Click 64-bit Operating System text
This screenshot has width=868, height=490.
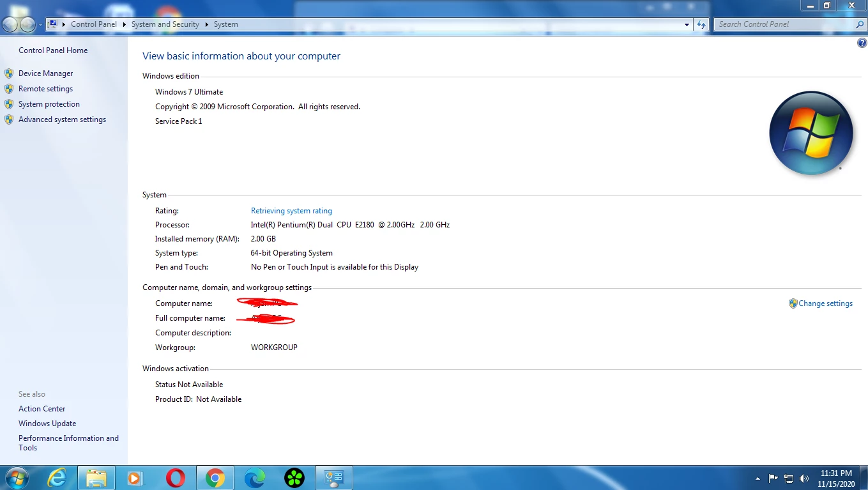pos(291,253)
